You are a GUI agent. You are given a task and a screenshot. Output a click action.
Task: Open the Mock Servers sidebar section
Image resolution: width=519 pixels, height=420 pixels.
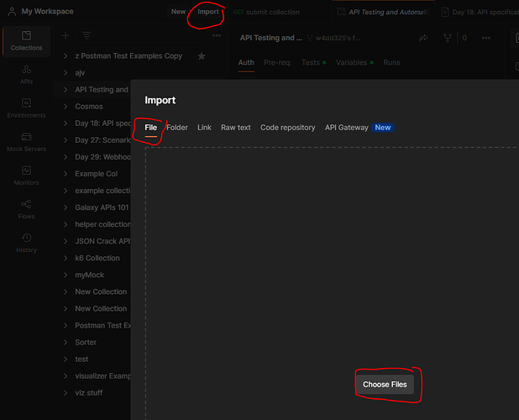[26, 142]
